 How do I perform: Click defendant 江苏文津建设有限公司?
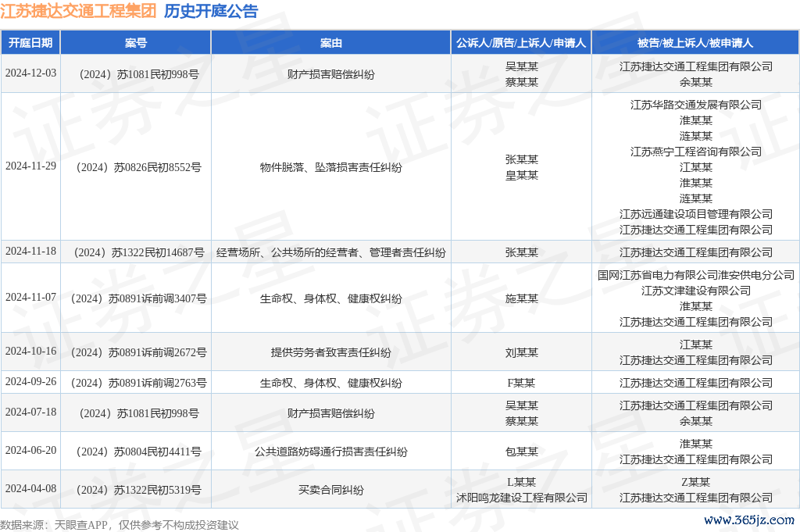tap(696, 291)
